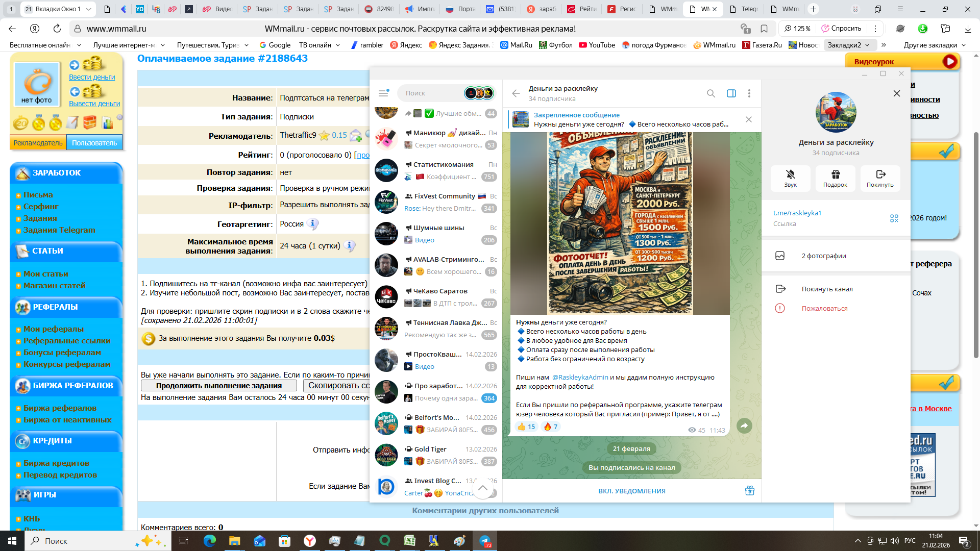
Task: Open channel three-dots menu
Action: click(x=749, y=93)
